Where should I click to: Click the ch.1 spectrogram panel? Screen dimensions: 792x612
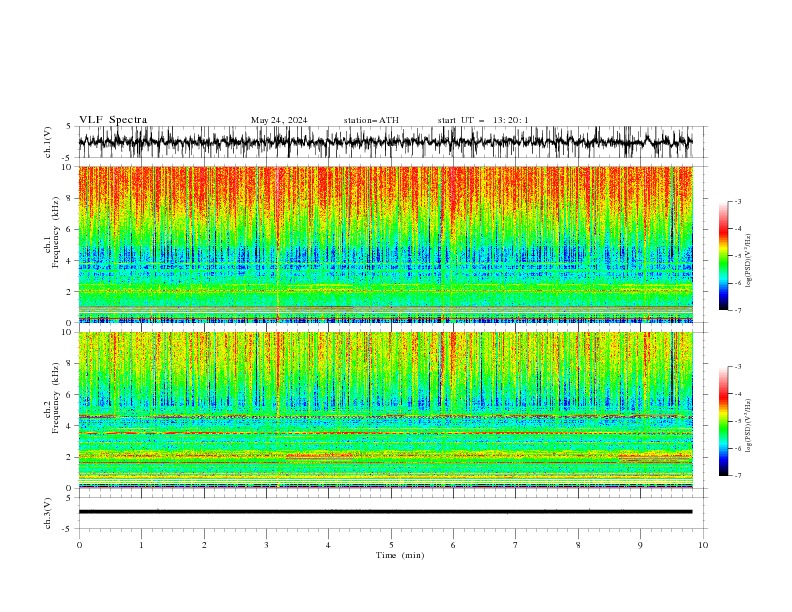tap(385, 244)
